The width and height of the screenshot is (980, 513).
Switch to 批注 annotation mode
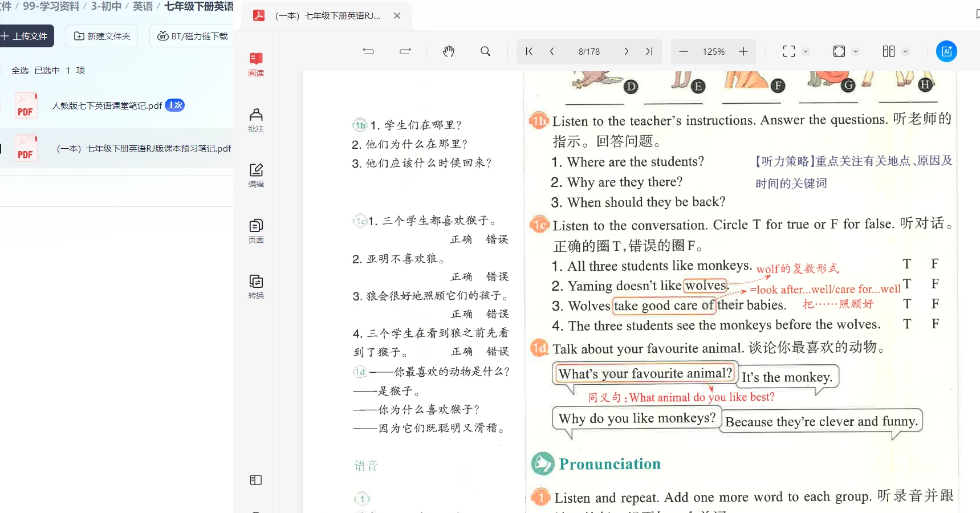point(256,120)
